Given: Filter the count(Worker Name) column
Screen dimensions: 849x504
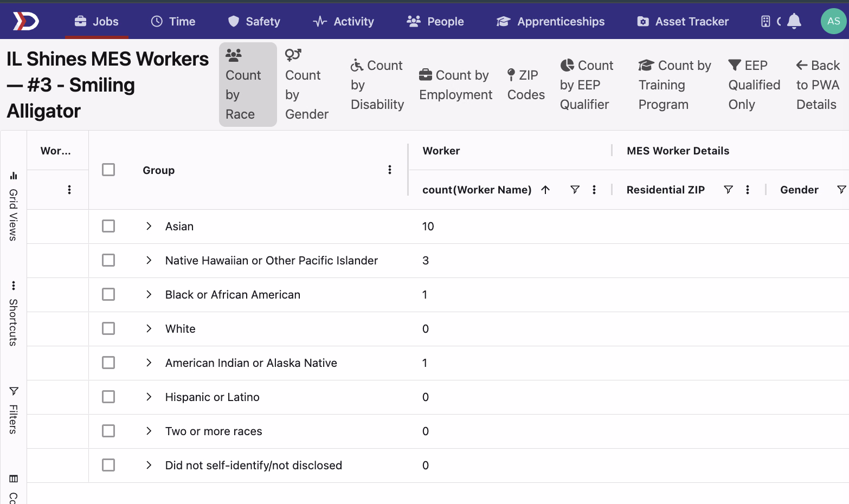Looking at the screenshot, I should tap(575, 190).
